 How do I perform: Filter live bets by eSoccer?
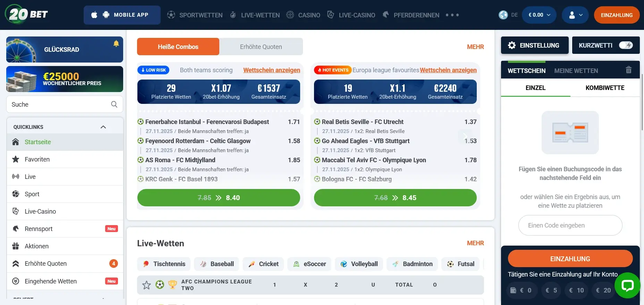[x=309, y=264]
